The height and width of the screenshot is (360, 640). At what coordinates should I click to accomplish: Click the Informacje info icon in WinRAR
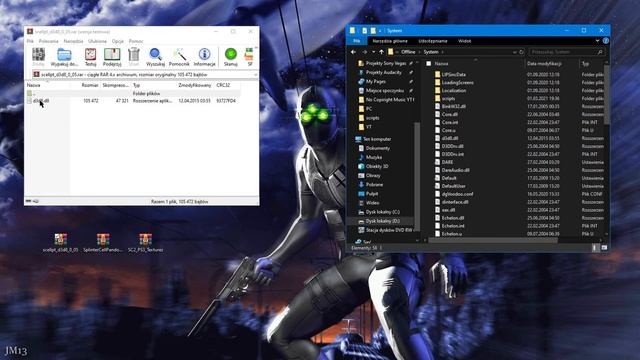[204, 57]
